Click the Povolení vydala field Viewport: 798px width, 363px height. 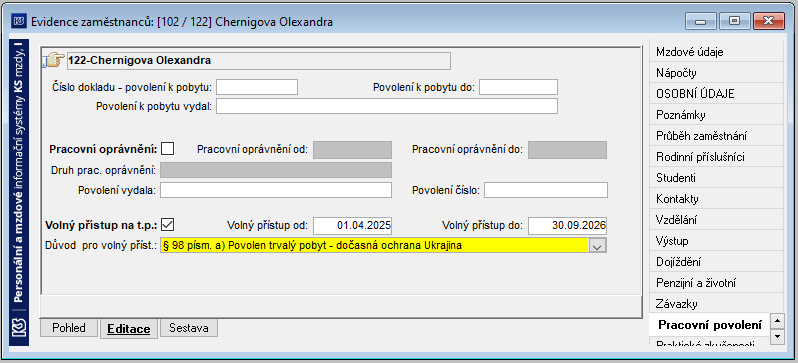(276, 190)
